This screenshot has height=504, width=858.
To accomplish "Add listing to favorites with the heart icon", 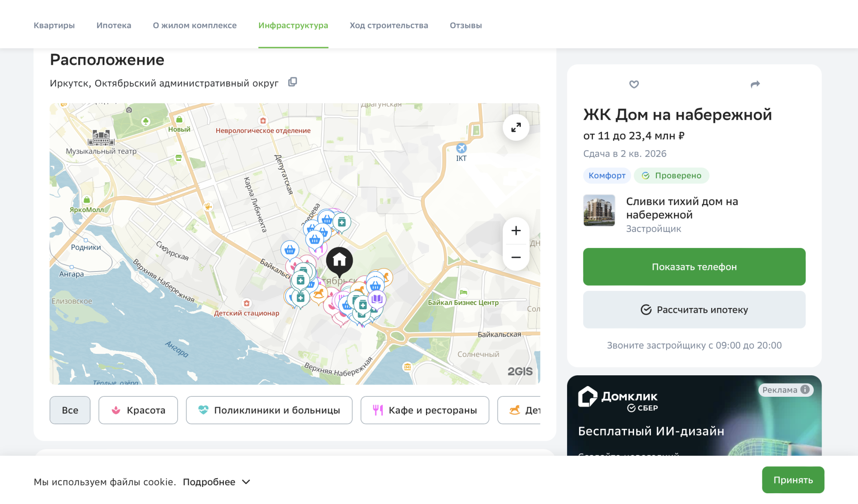I will [x=634, y=85].
